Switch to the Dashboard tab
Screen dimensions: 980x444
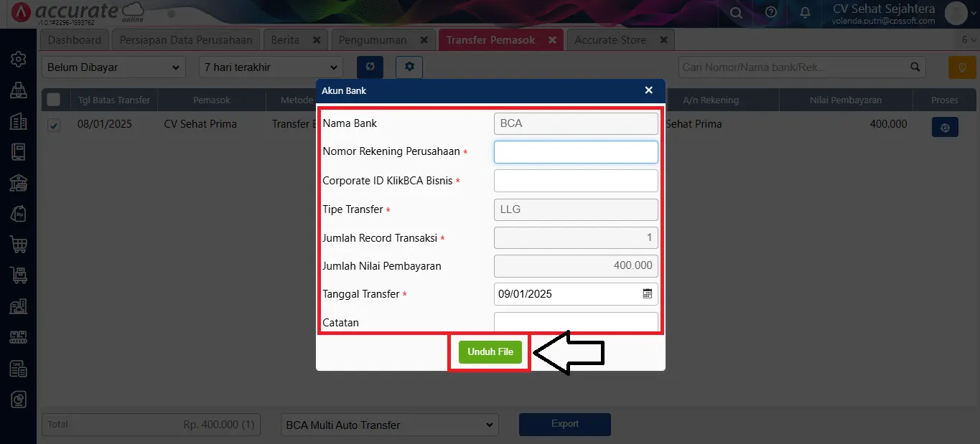[x=75, y=40]
